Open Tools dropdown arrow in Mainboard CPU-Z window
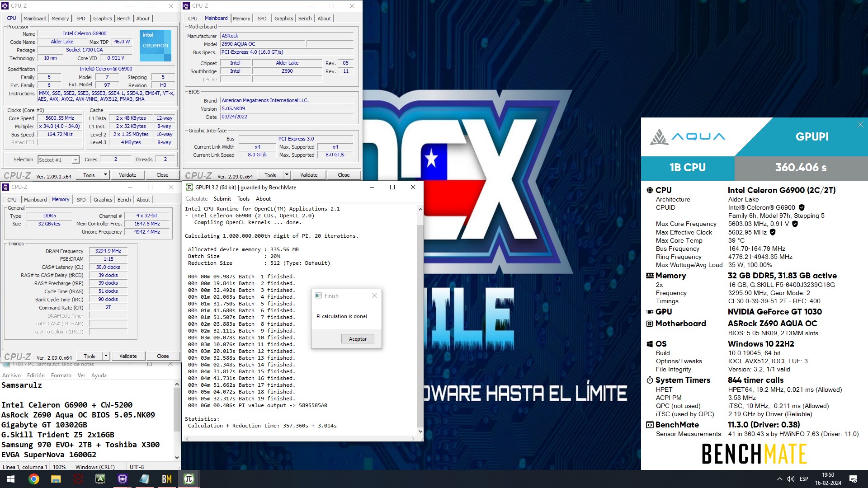The height and width of the screenshot is (488, 868). (x=287, y=175)
